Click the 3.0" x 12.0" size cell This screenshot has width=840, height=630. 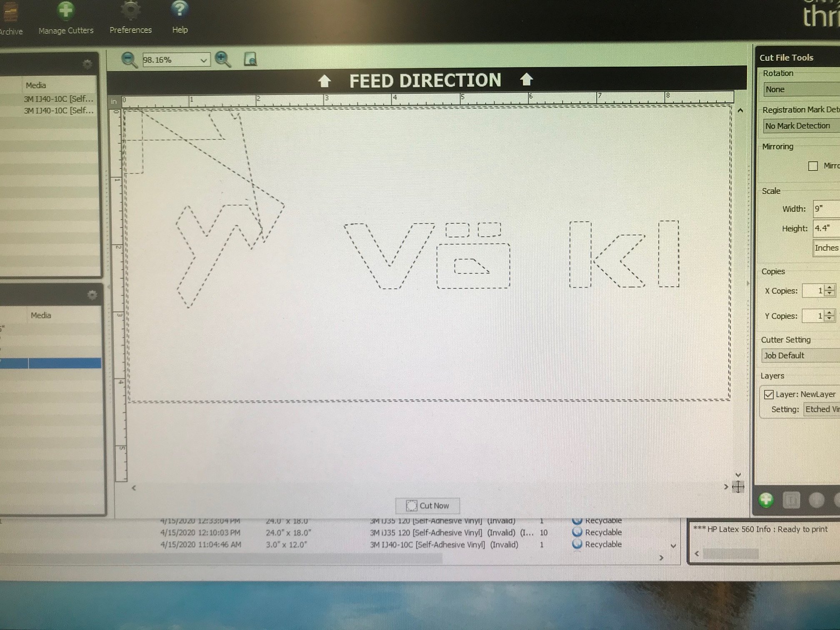pos(286,545)
